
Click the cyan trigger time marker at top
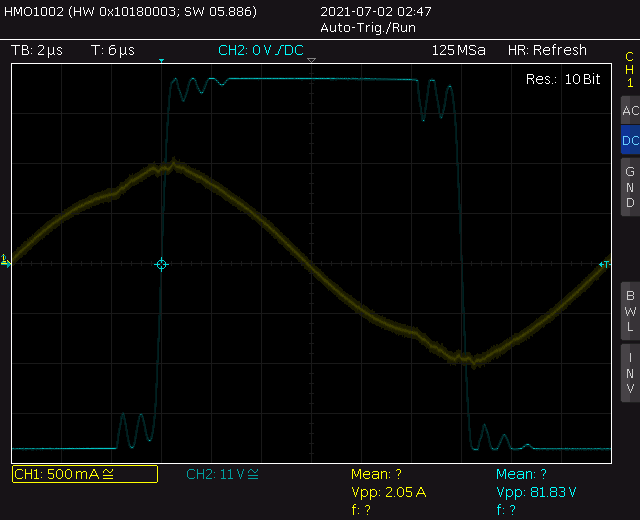162,61
